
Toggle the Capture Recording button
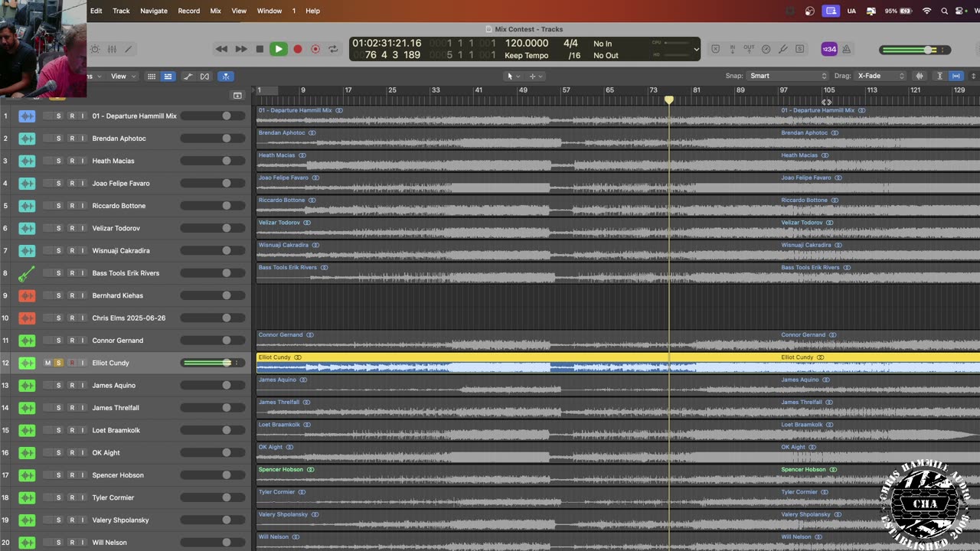click(x=315, y=49)
